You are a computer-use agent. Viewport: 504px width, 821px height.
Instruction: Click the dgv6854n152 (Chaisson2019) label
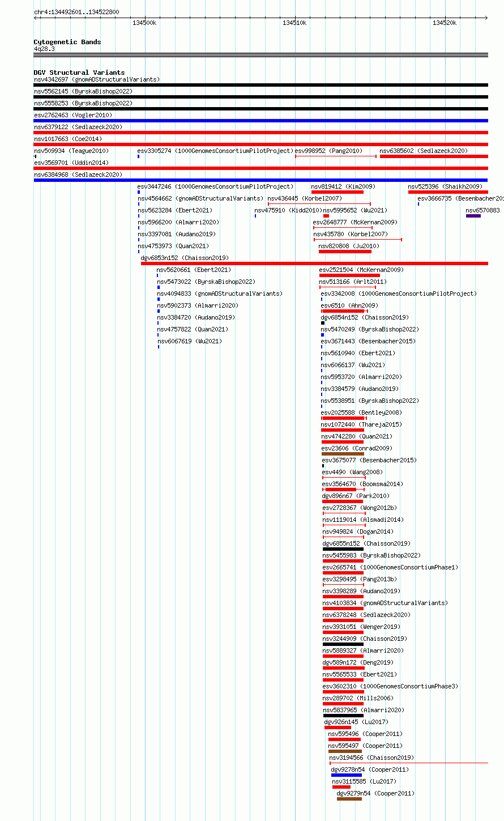coord(365,318)
